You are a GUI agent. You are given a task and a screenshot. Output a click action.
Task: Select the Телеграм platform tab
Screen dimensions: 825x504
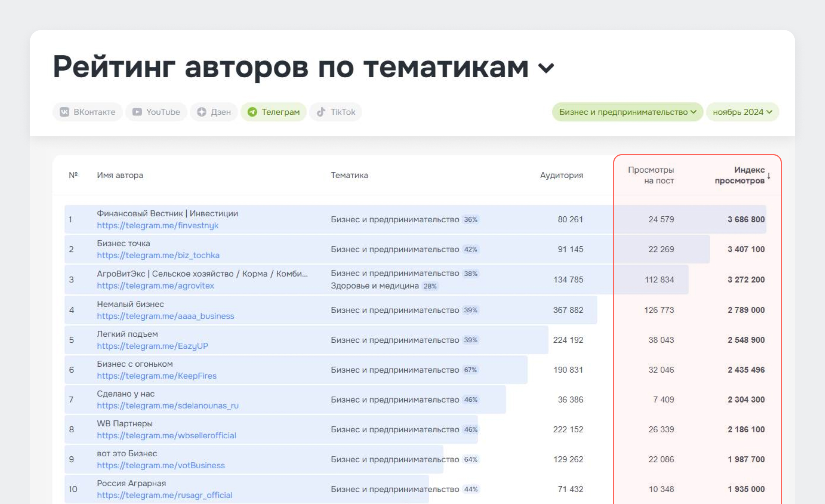coord(273,112)
